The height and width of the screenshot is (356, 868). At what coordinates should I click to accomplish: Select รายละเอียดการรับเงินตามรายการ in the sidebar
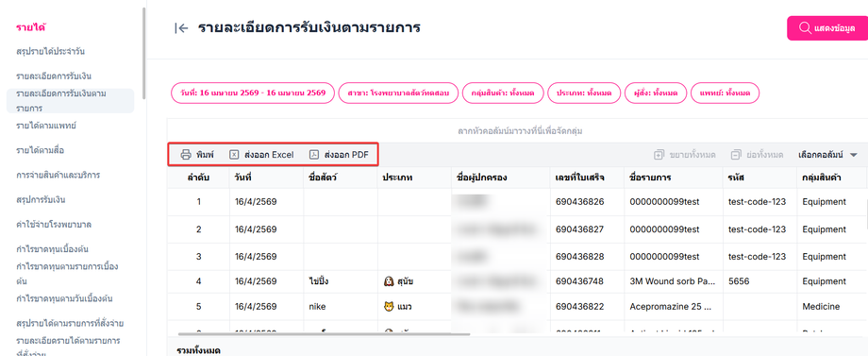point(71,101)
